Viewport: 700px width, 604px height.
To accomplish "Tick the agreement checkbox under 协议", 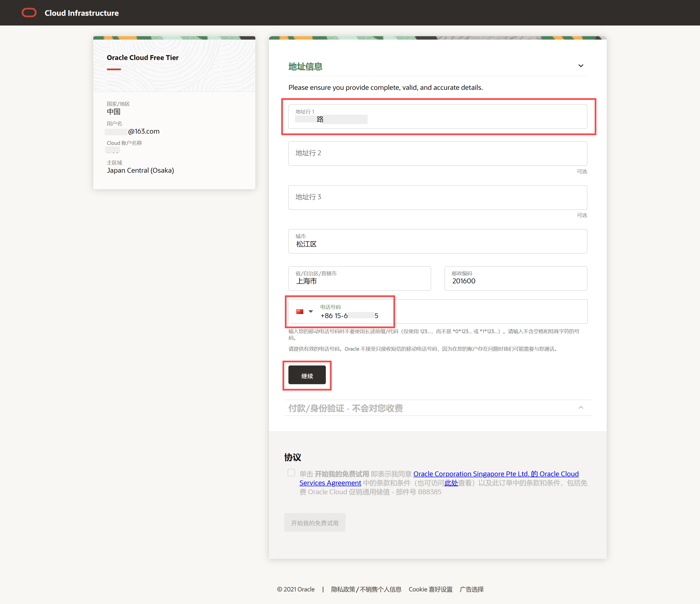I will [x=291, y=473].
